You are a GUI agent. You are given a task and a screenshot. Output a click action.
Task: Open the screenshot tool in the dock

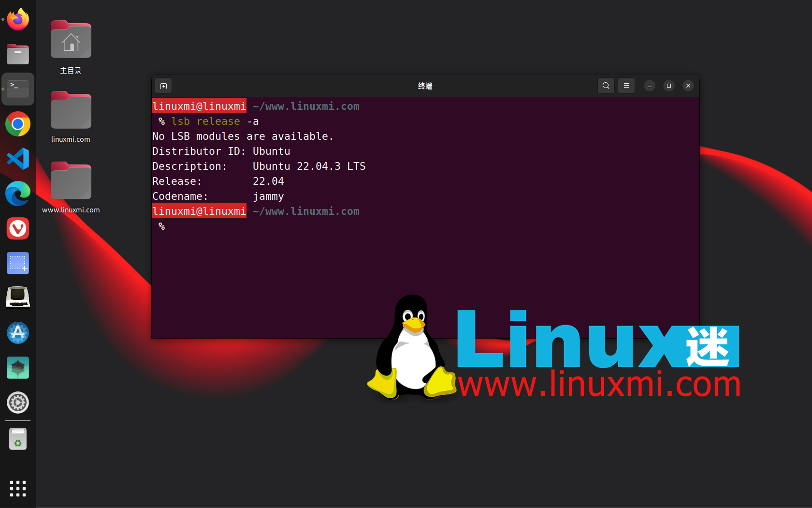point(18,263)
